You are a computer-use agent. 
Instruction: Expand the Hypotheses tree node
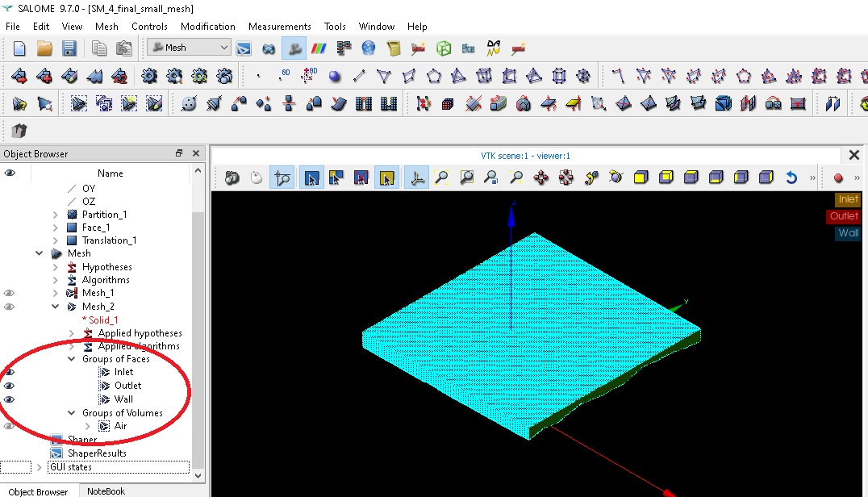point(56,267)
